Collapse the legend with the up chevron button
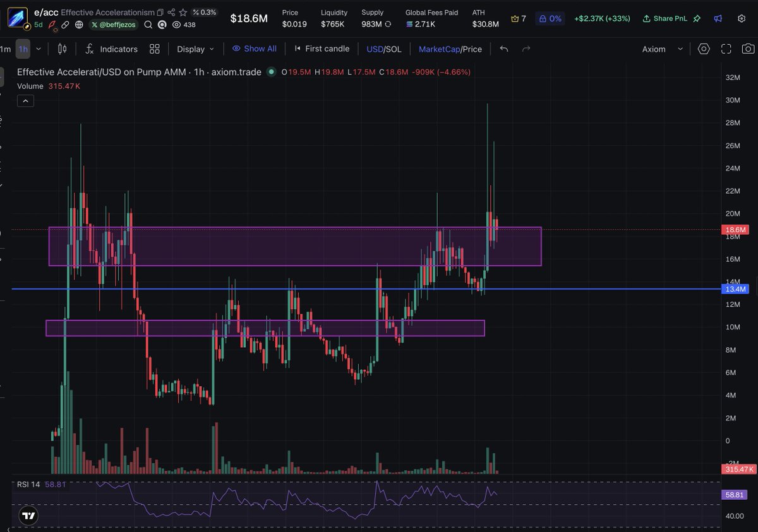This screenshot has height=532, width=758. tap(25, 100)
